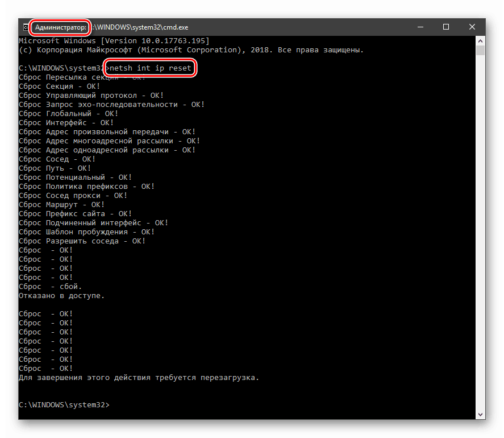
Task: Click the 'Шаблон пробуждения' line
Action: click(87, 232)
